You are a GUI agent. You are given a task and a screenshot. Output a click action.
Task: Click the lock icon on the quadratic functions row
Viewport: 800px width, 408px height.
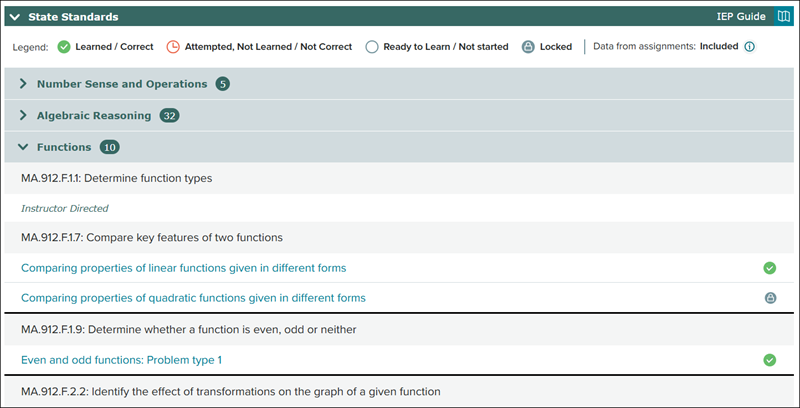point(769,298)
